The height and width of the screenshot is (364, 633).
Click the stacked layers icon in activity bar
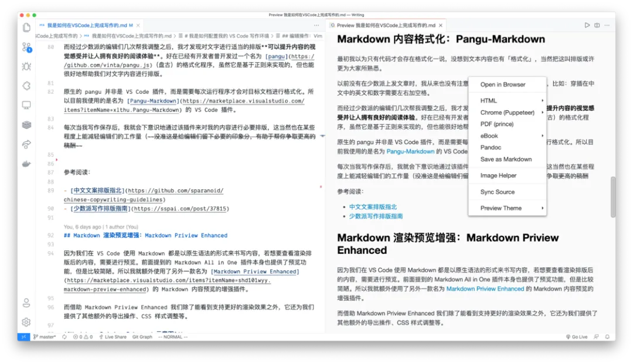coord(26,125)
